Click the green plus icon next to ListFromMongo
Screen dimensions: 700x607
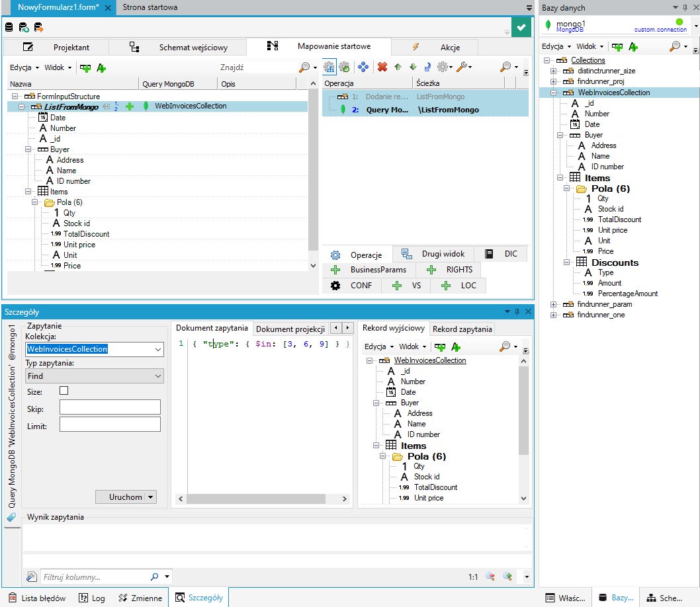[130, 106]
